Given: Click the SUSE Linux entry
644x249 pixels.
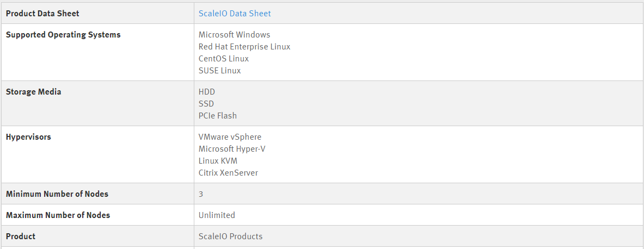Looking at the screenshot, I should (220, 71).
